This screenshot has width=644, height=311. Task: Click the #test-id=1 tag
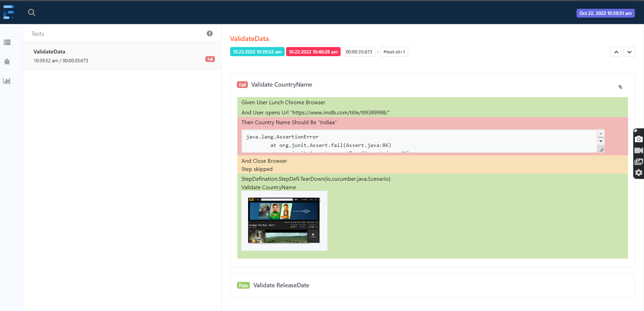(394, 52)
